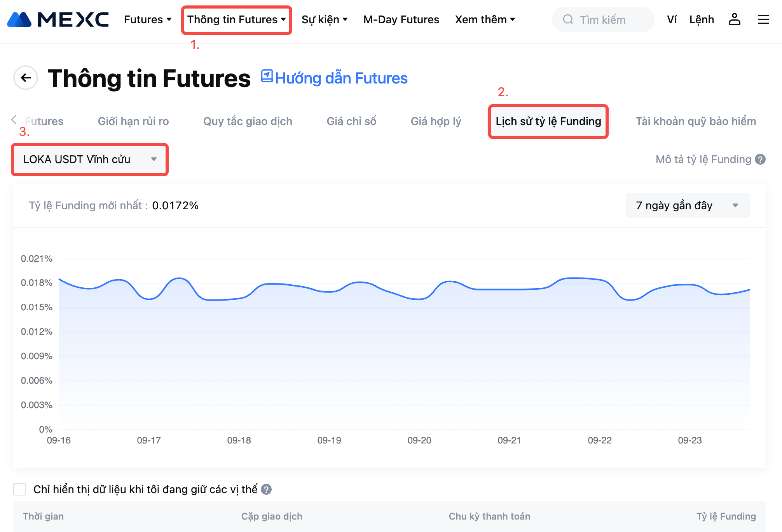The image size is (782, 532).
Task: Open the 7 ngày gần đây range dropdown
Action: [687, 205]
